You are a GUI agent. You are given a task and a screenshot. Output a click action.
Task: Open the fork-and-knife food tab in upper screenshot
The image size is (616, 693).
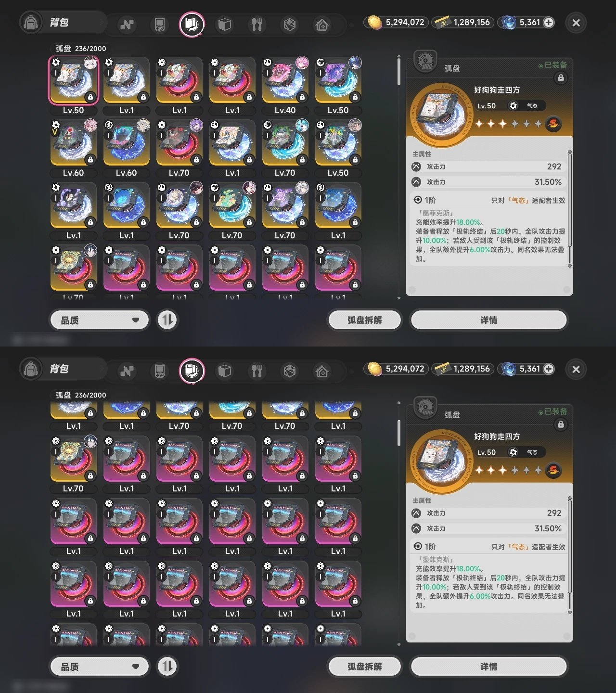257,25
